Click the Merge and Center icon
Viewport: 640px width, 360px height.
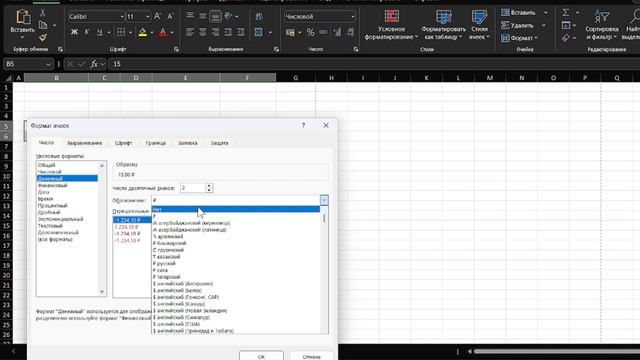(258, 32)
